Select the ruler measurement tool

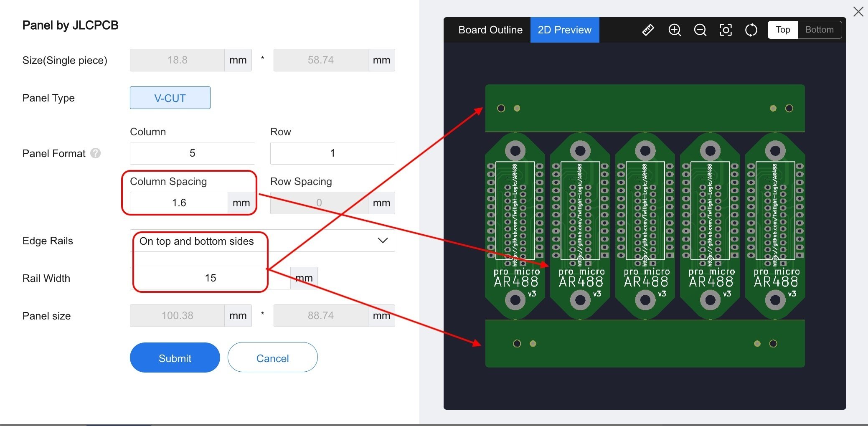point(648,30)
